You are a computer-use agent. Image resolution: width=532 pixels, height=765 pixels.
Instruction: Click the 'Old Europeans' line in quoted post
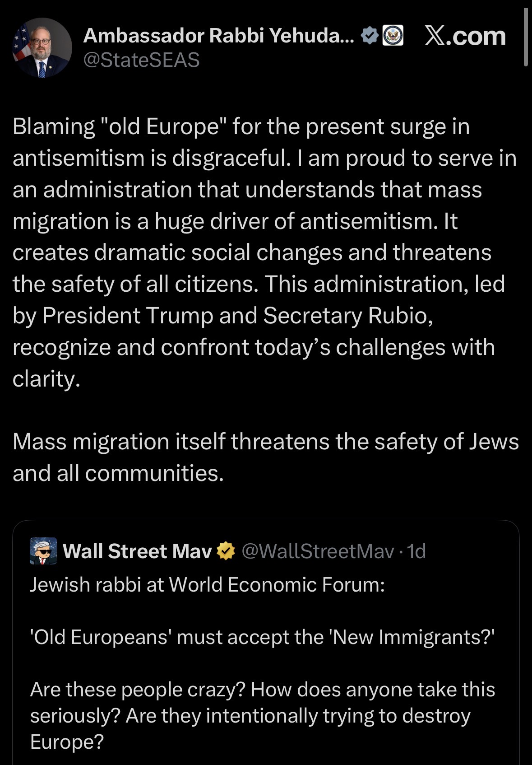(x=262, y=637)
